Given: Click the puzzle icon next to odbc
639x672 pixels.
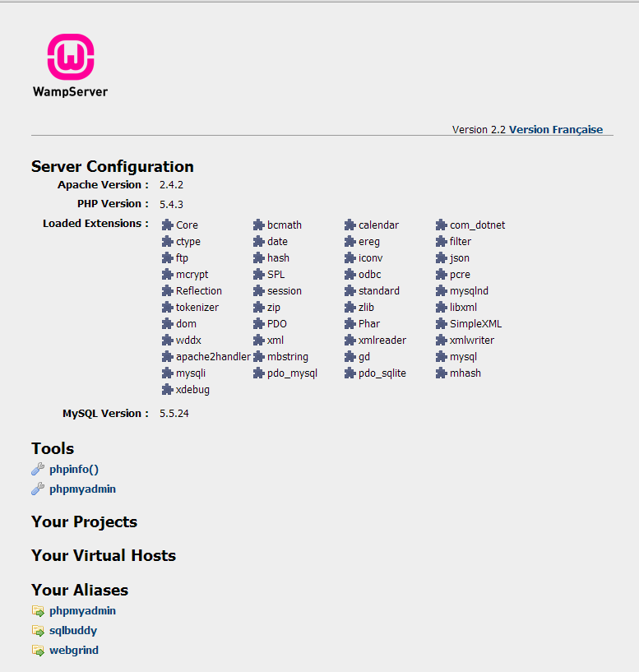Looking at the screenshot, I should (350, 274).
